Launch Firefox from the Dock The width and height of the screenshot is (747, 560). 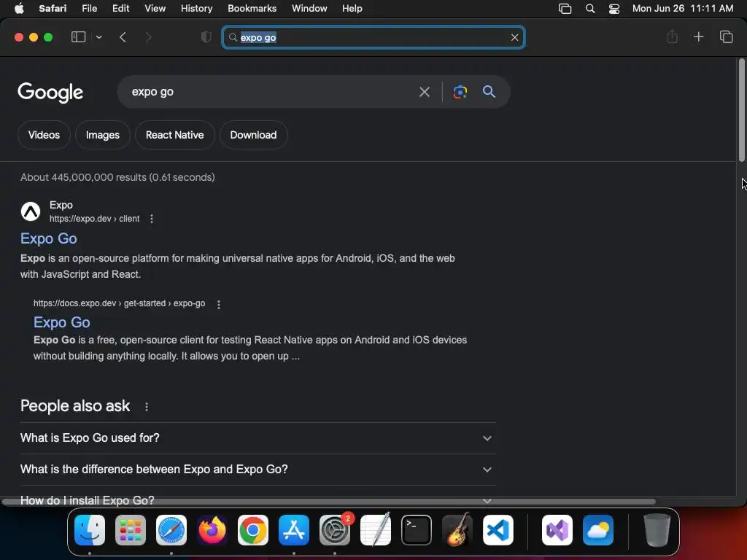coord(212,530)
